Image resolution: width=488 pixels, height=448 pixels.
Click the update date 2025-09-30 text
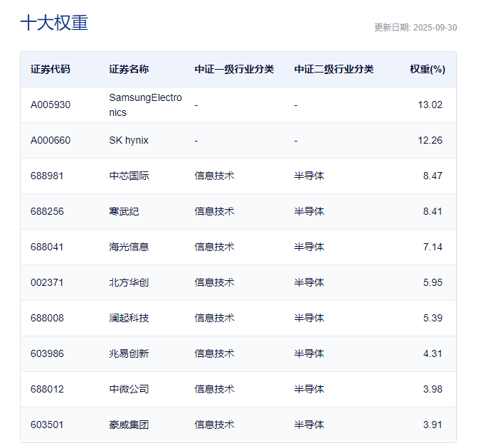click(x=435, y=28)
